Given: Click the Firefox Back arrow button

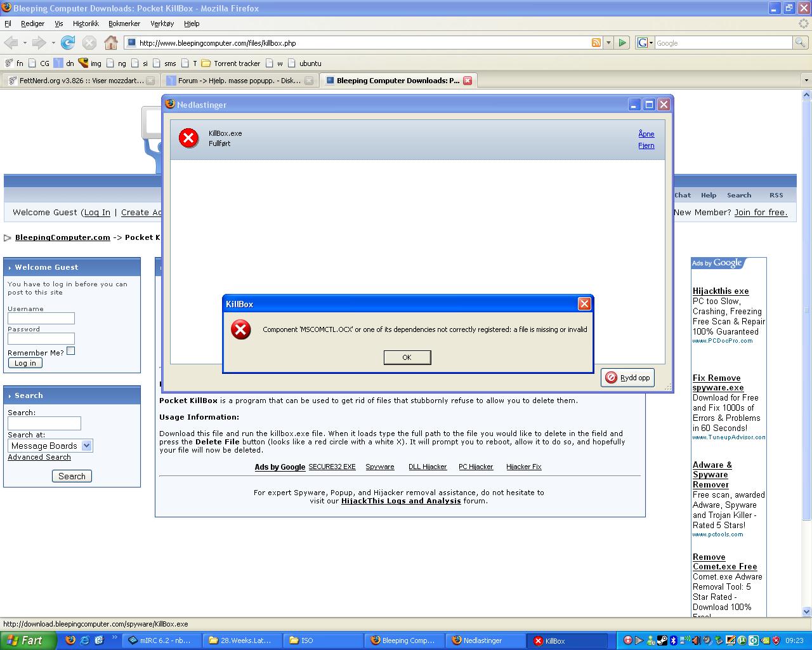Looking at the screenshot, I should coord(11,43).
